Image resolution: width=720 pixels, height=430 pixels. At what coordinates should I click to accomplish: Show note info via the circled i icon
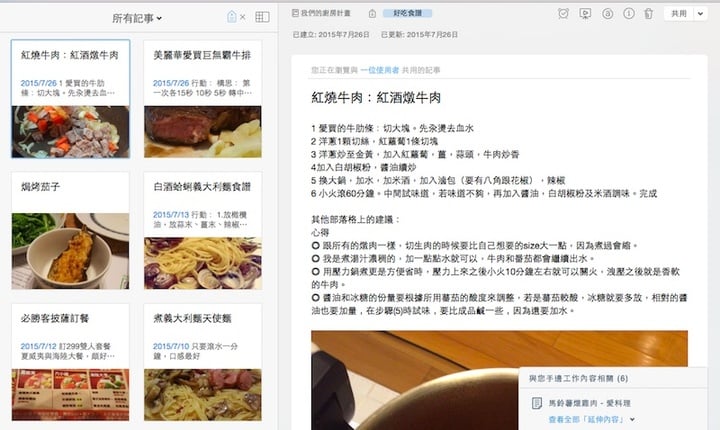coord(629,14)
